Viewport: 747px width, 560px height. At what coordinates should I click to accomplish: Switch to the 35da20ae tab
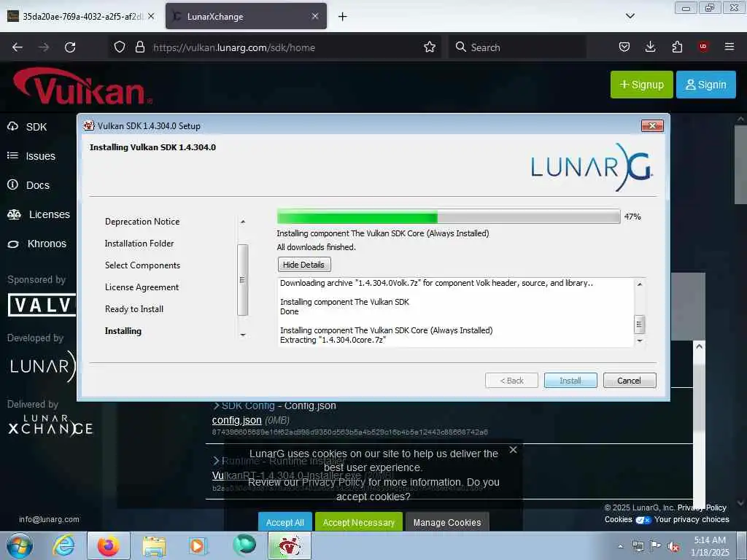coord(80,16)
